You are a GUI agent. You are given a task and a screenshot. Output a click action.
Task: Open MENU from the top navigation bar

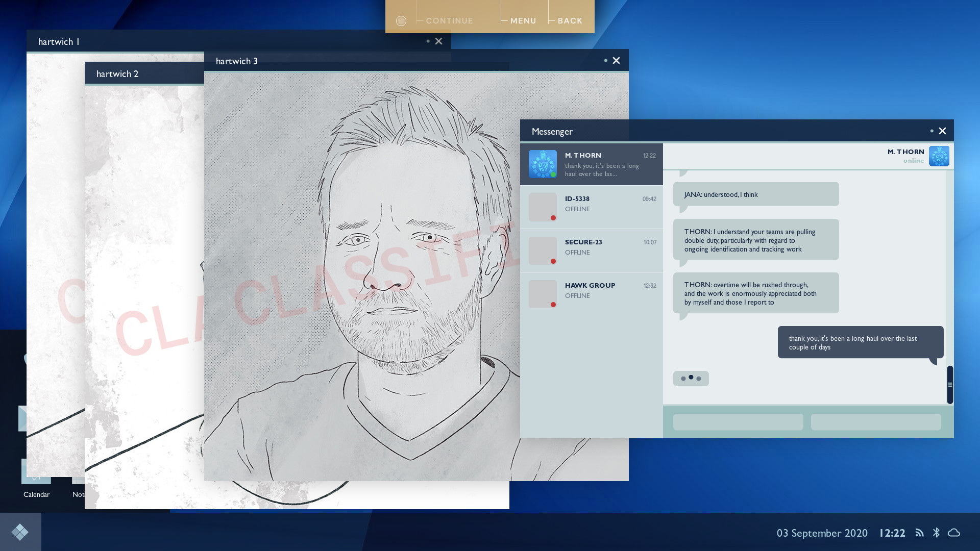tap(523, 21)
